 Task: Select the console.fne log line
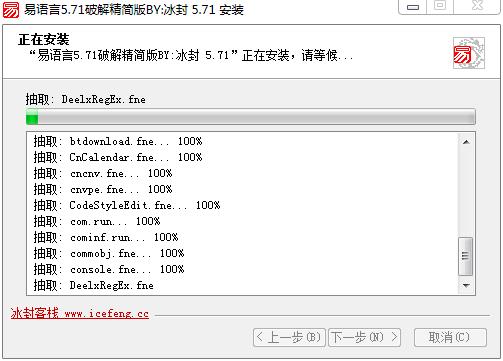pos(109,269)
